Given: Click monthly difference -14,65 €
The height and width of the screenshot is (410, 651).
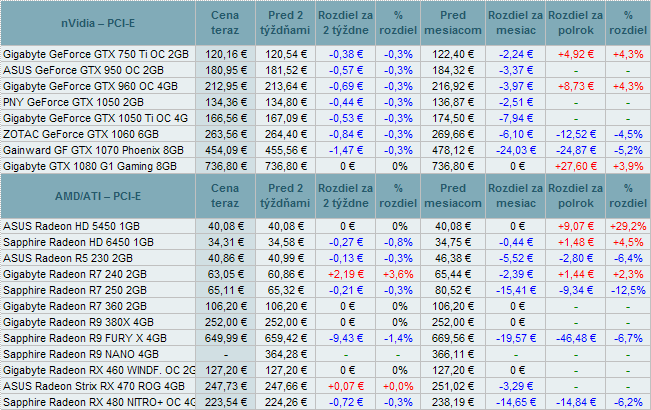Looking at the screenshot, I should point(516,402).
